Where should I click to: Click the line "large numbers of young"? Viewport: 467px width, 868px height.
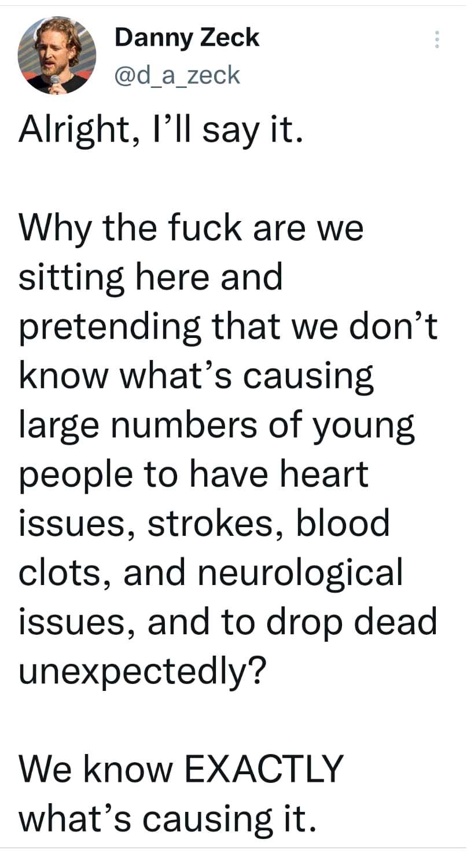point(216,425)
